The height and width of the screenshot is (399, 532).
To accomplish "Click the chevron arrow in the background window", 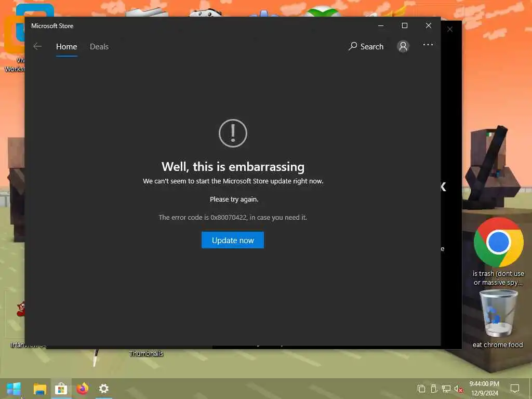I will coord(444,187).
